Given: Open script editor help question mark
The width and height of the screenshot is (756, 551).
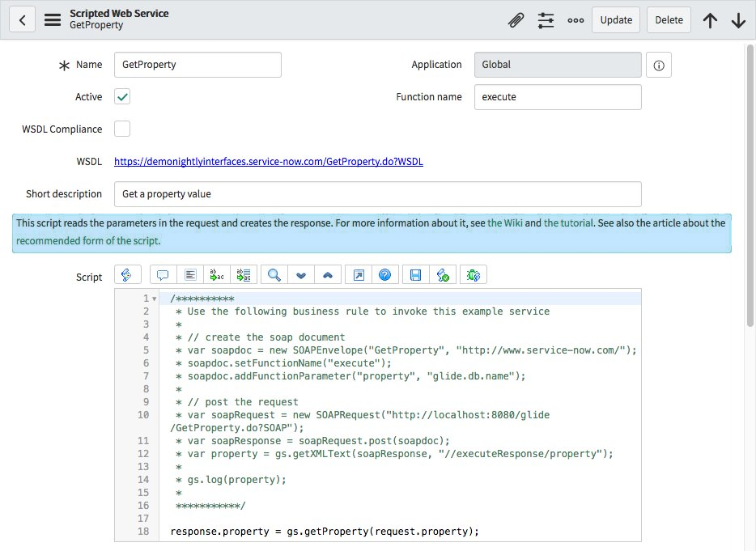Looking at the screenshot, I should pyautogui.click(x=384, y=275).
